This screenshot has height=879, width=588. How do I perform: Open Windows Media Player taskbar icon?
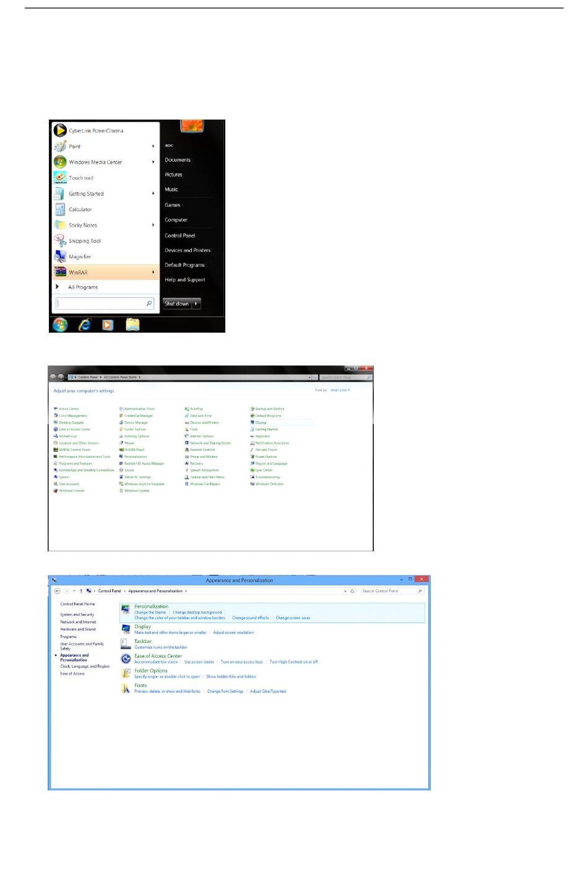[x=108, y=325]
